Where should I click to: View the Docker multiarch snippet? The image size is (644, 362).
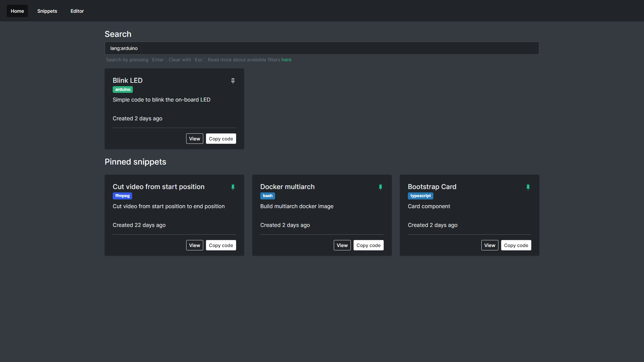point(342,245)
